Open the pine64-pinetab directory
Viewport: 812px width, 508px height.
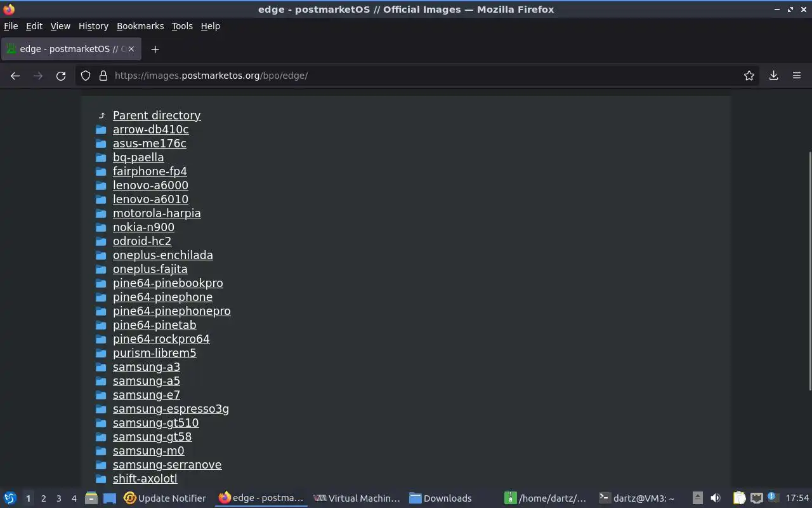pos(155,325)
